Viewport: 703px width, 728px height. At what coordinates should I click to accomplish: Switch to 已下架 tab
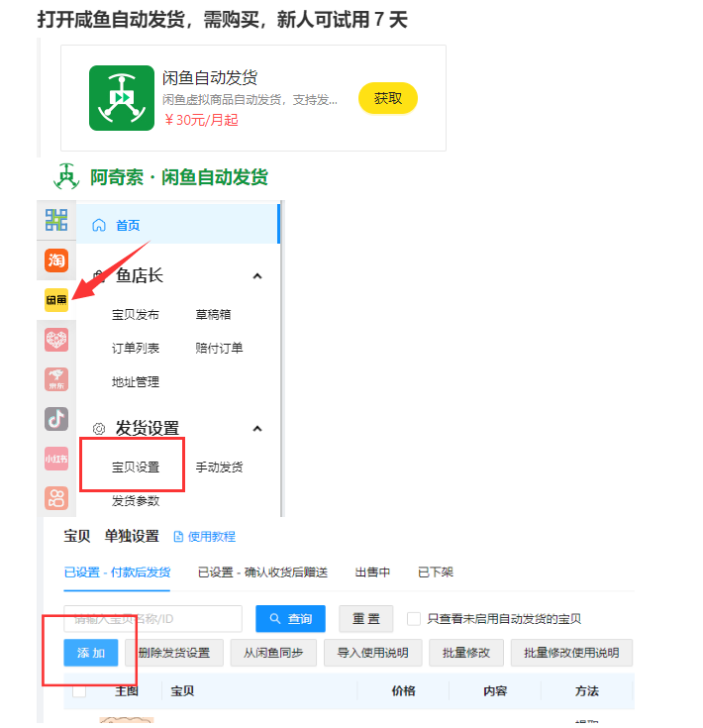[436, 572]
